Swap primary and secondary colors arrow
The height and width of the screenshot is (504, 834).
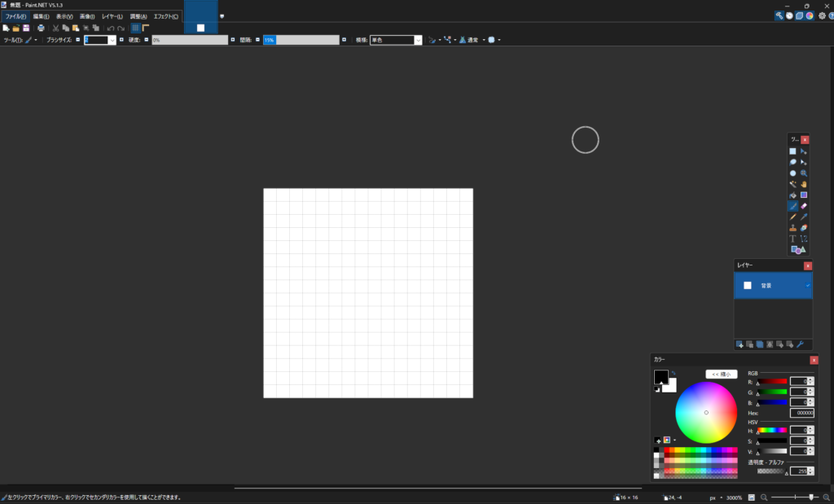click(673, 373)
